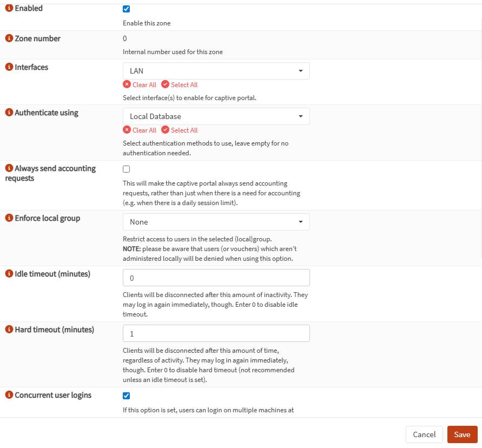482x448 pixels.
Task: Click info icon beside Hard timeout
Action: pyautogui.click(x=9, y=330)
